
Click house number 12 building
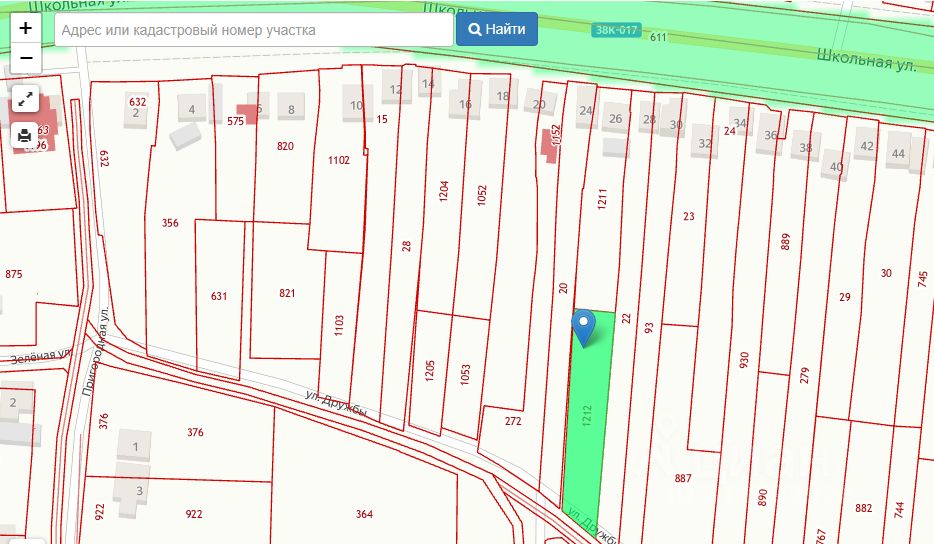point(396,87)
